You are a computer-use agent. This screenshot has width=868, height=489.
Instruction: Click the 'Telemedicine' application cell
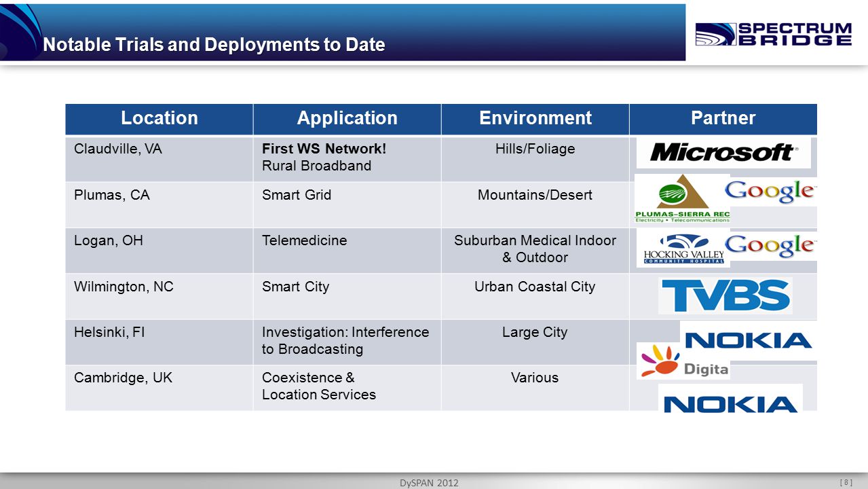347,250
